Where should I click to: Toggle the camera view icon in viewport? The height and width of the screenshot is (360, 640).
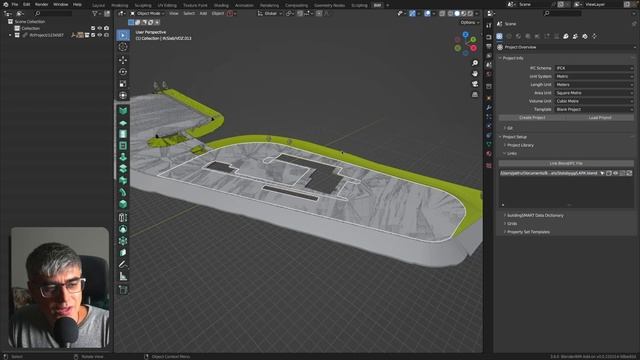coord(475,84)
